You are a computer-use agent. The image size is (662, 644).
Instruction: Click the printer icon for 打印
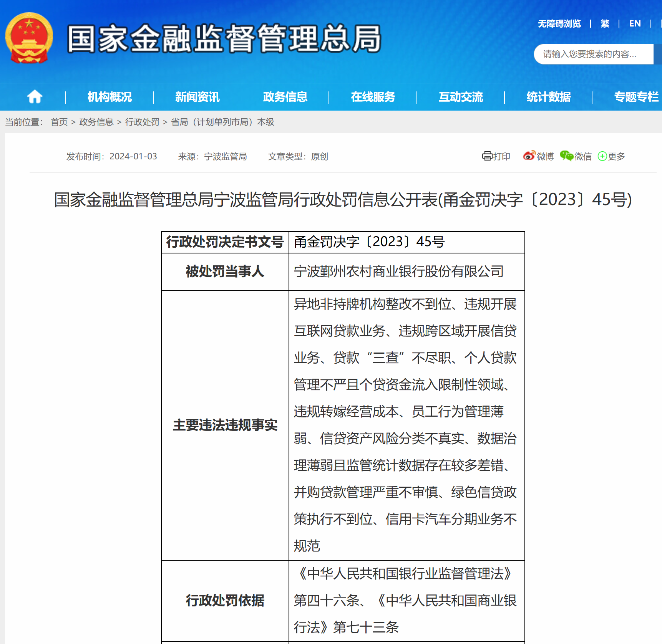tap(487, 156)
